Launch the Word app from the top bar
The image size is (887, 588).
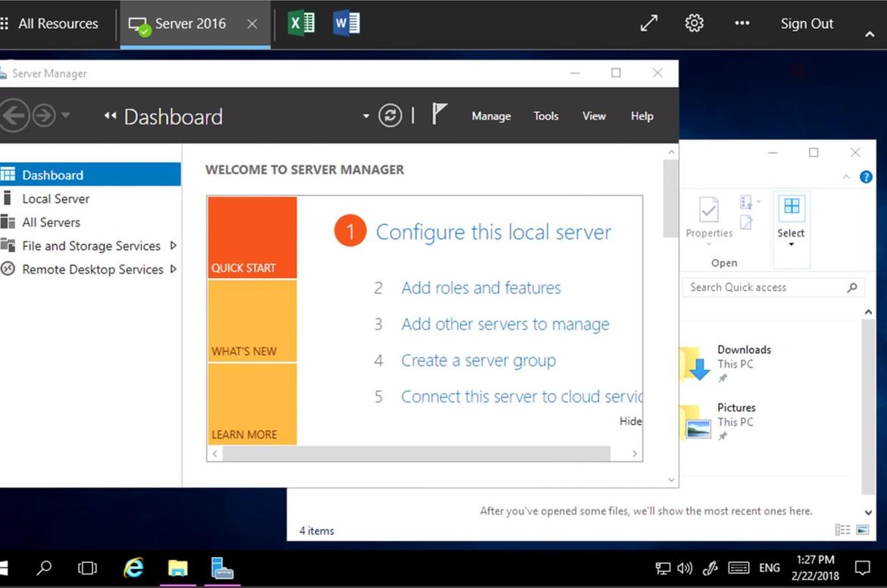click(346, 23)
